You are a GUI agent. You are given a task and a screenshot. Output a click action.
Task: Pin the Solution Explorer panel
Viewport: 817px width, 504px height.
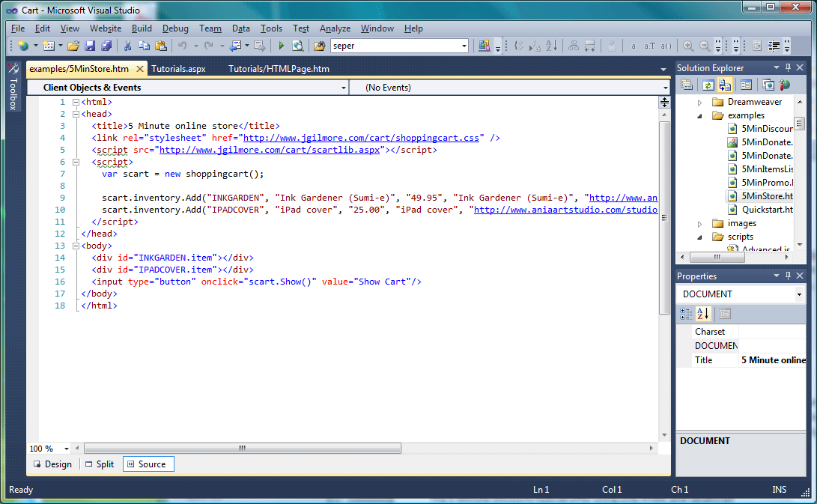tap(788, 67)
